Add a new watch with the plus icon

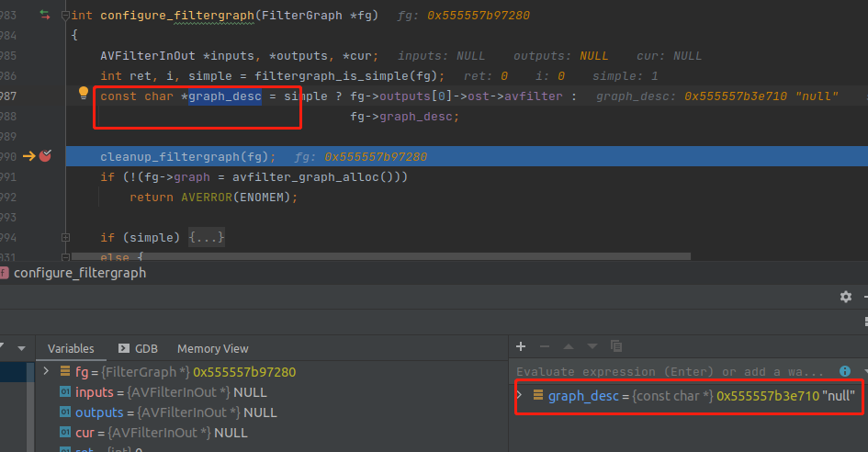click(521, 346)
